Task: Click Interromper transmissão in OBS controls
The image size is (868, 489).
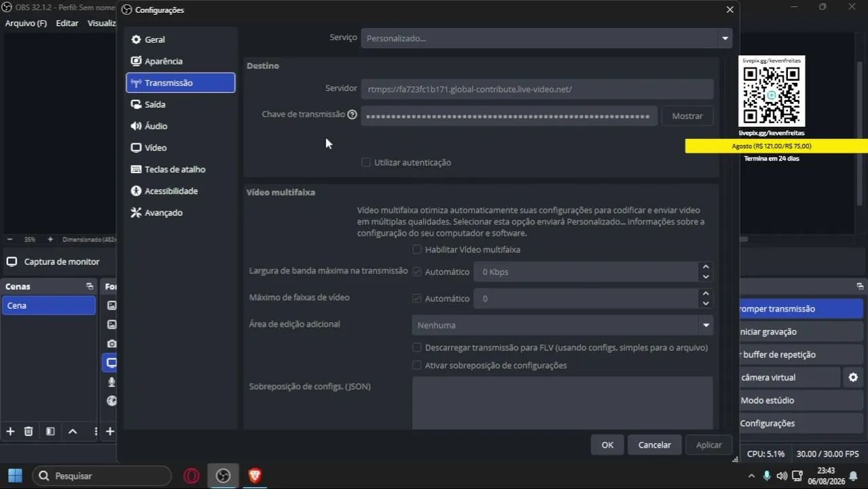Action: (801, 308)
